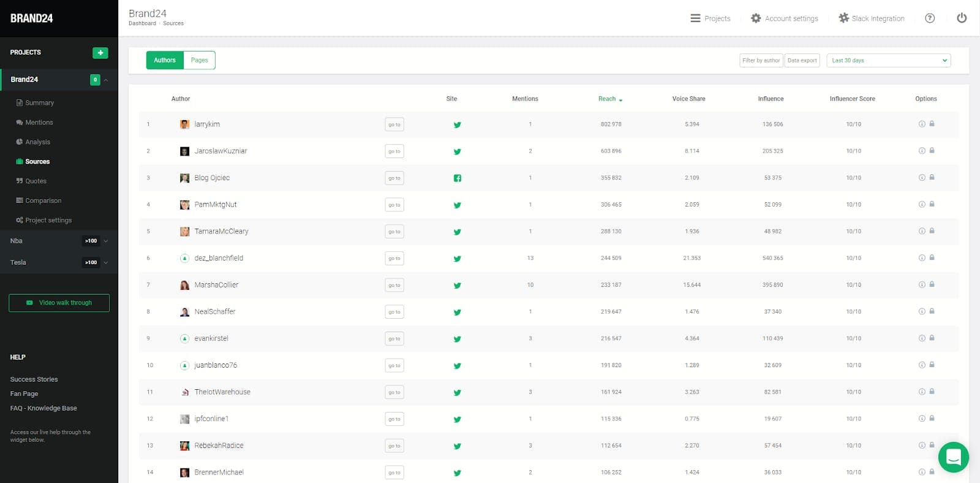Select the Sources sidebar item
980x483 pixels.
pyautogui.click(x=33, y=162)
